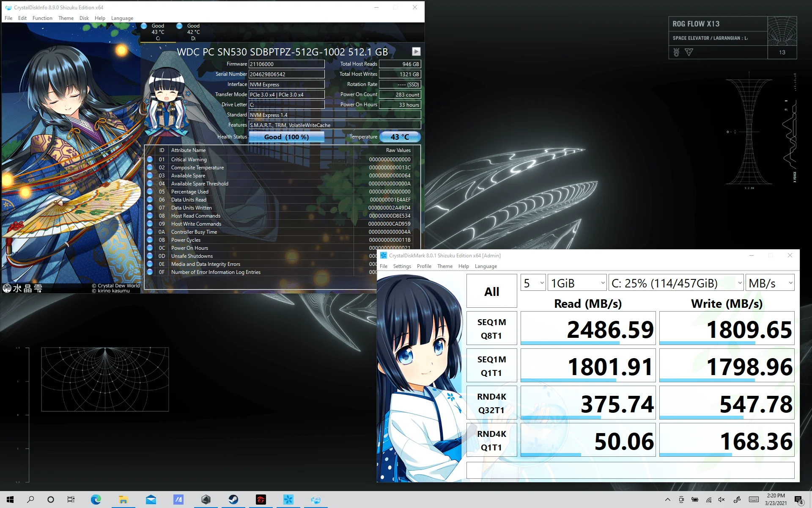This screenshot has width=812, height=508.
Task: Click the Firmware field 21106000
Action: point(287,64)
